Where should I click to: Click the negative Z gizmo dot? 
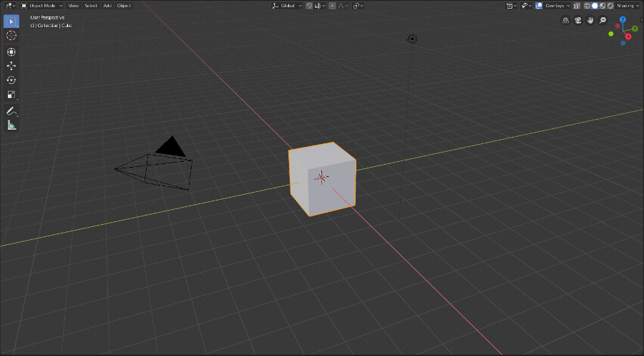coord(623,43)
